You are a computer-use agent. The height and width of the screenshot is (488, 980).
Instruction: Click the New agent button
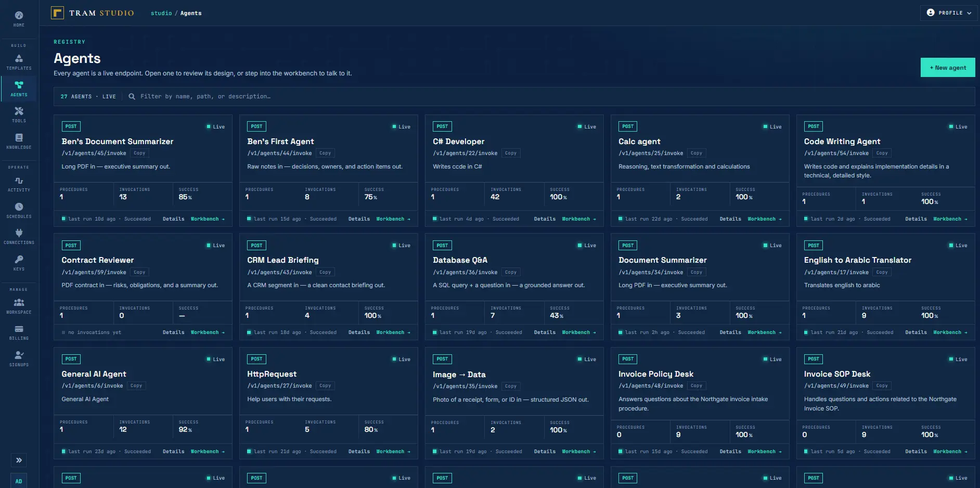(x=948, y=68)
